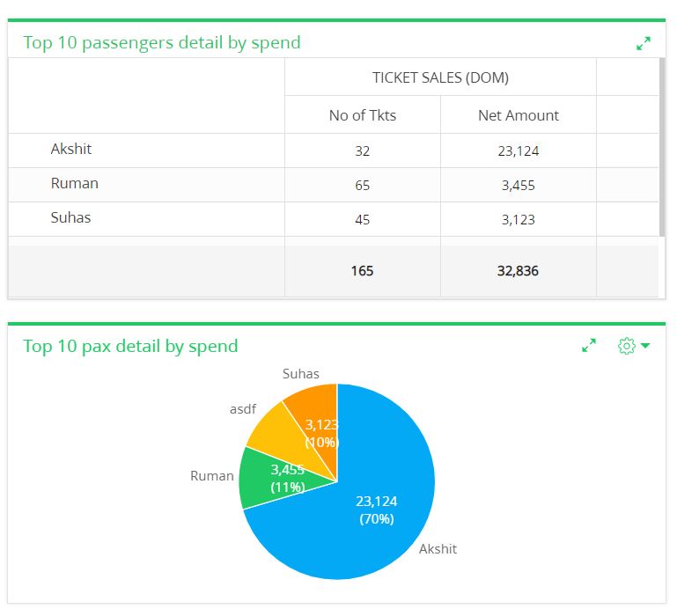
Task: Select the Suhas row name cell
Action: [146, 219]
